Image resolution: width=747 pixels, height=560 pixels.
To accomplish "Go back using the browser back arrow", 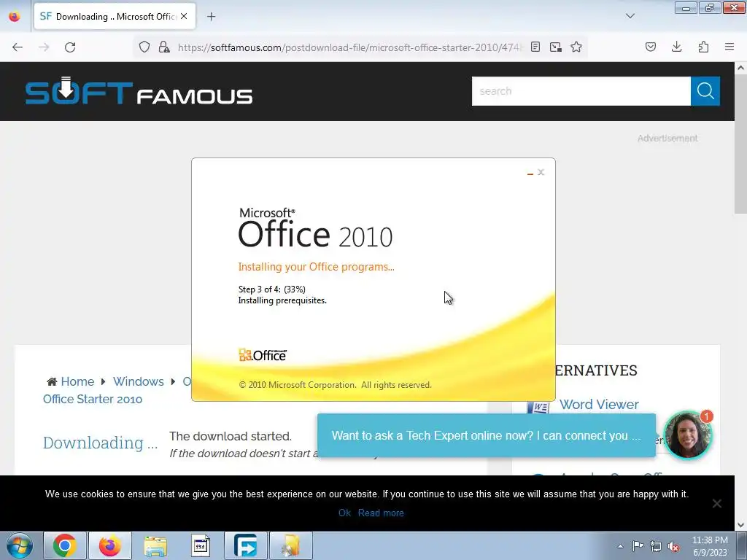I will pyautogui.click(x=18, y=47).
